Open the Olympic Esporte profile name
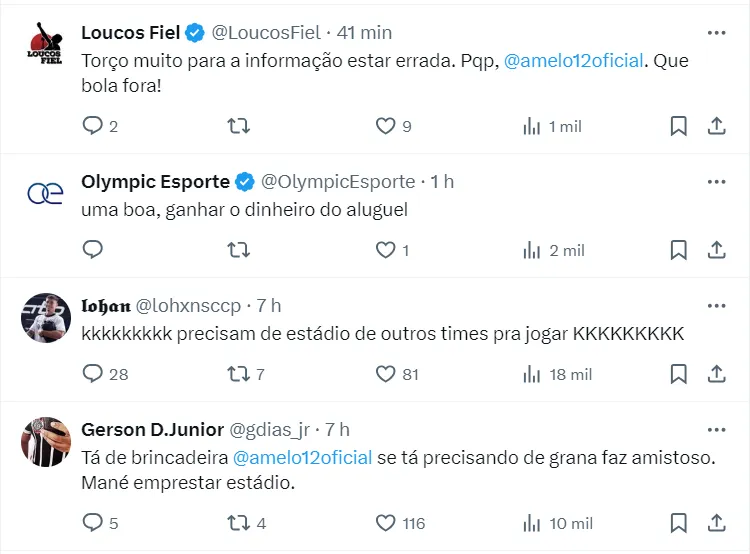 click(x=155, y=181)
